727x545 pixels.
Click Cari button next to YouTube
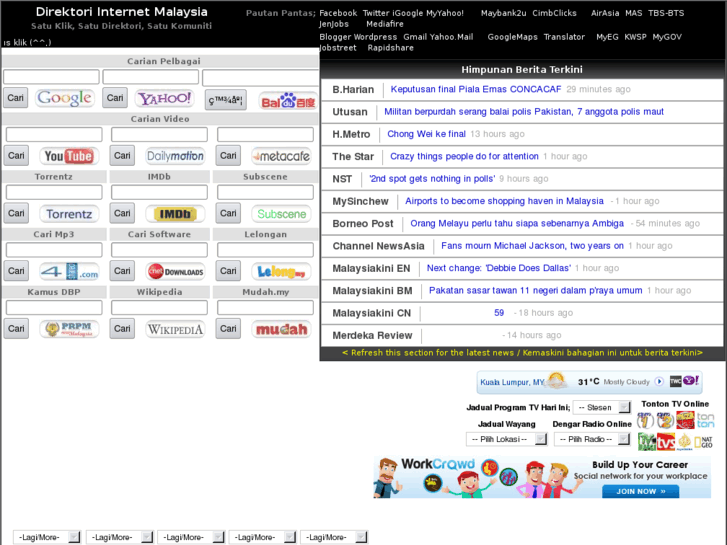point(16,155)
